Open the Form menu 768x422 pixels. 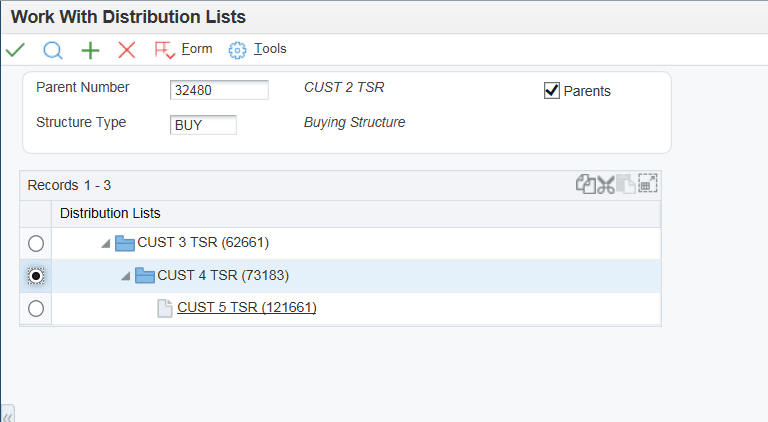click(x=185, y=49)
